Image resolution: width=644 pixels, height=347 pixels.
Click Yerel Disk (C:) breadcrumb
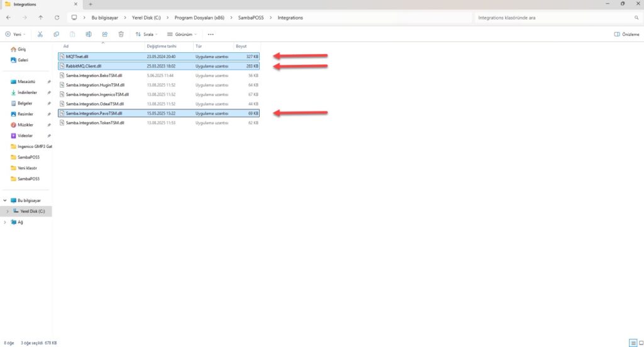tap(146, 18)
